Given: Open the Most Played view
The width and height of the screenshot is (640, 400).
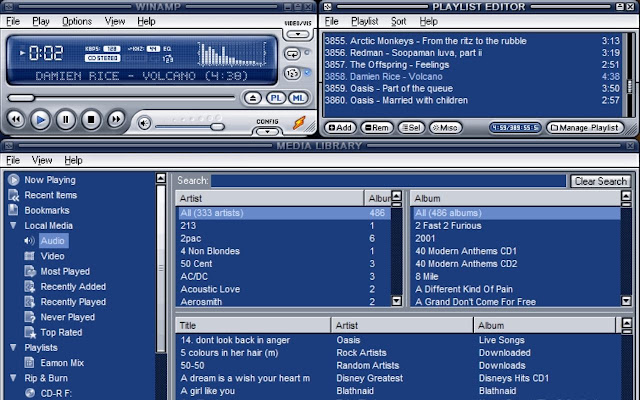Looking at the screenshot, I should 65,271.
